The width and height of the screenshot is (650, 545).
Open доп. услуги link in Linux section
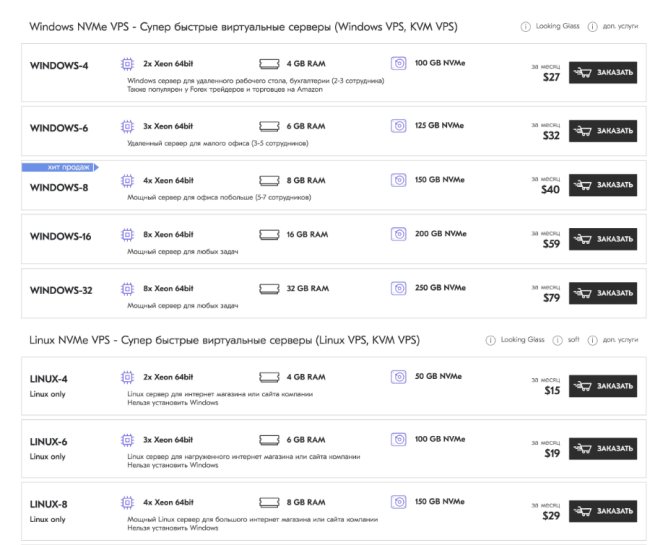coord(620,340)
